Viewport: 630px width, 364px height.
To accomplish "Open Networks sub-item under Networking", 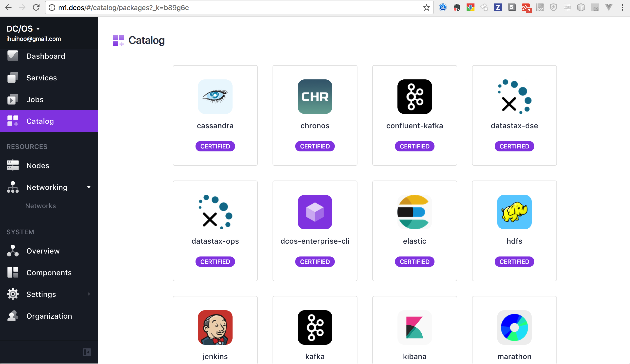I will pyautogui.click(x=40, y=206).
